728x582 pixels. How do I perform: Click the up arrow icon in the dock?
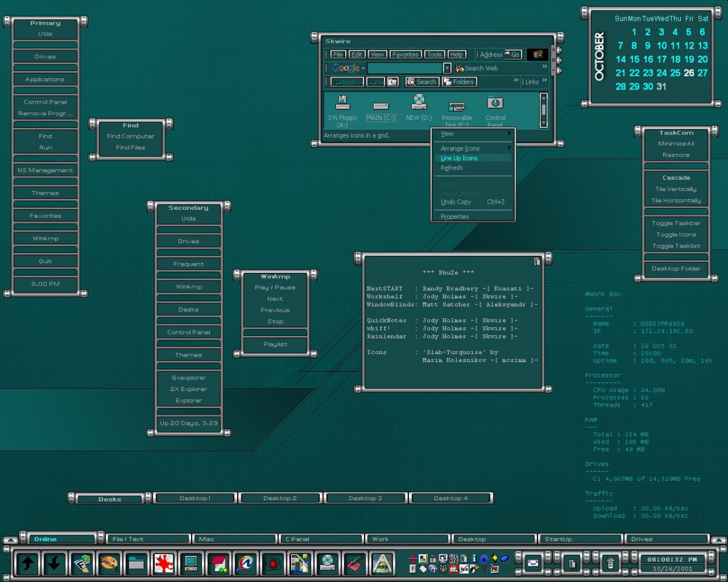click(27, 563)
